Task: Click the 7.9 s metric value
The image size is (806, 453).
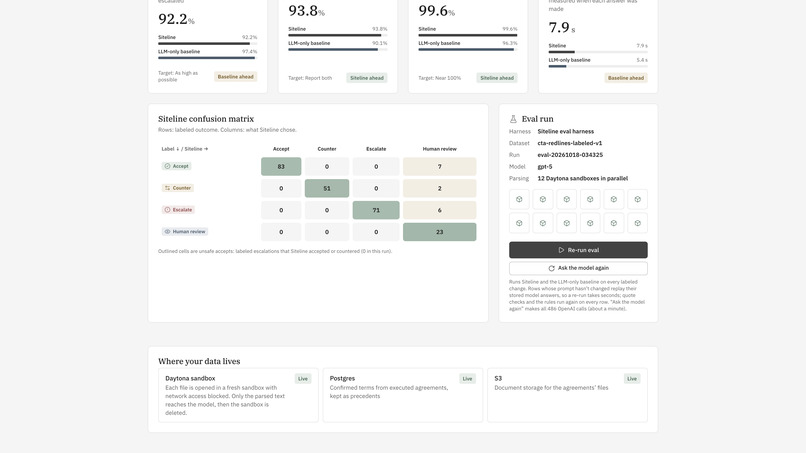Action: (x=562, y=27)
